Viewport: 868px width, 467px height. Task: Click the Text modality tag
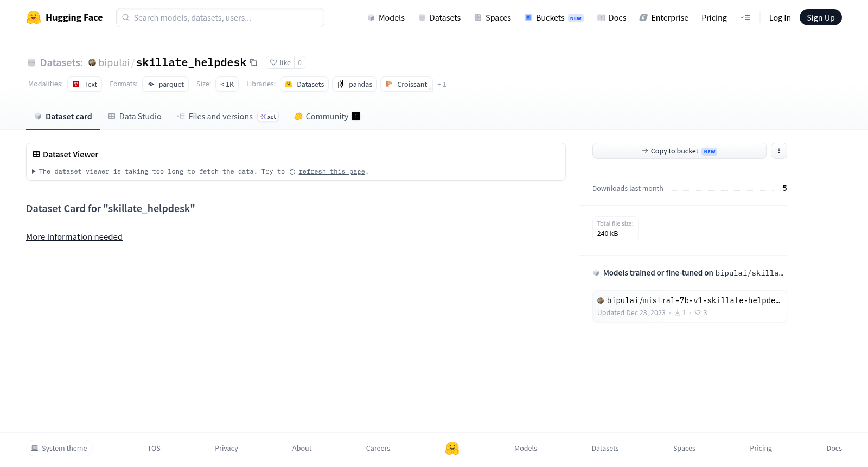click(85, 84)
